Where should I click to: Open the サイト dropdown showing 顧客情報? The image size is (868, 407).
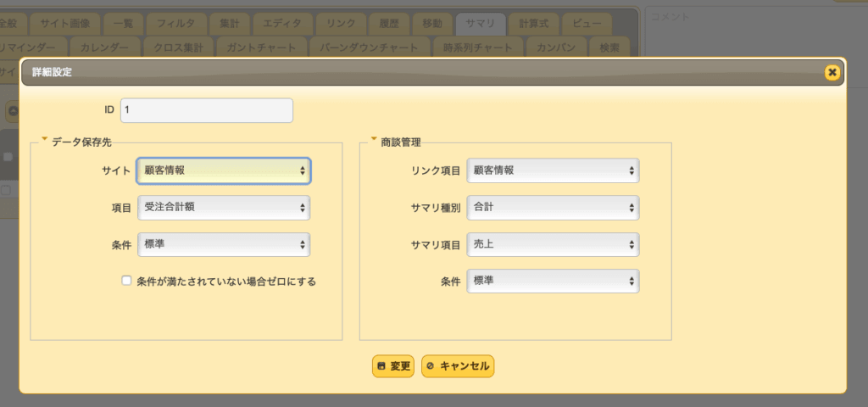[x=224, y=170]
